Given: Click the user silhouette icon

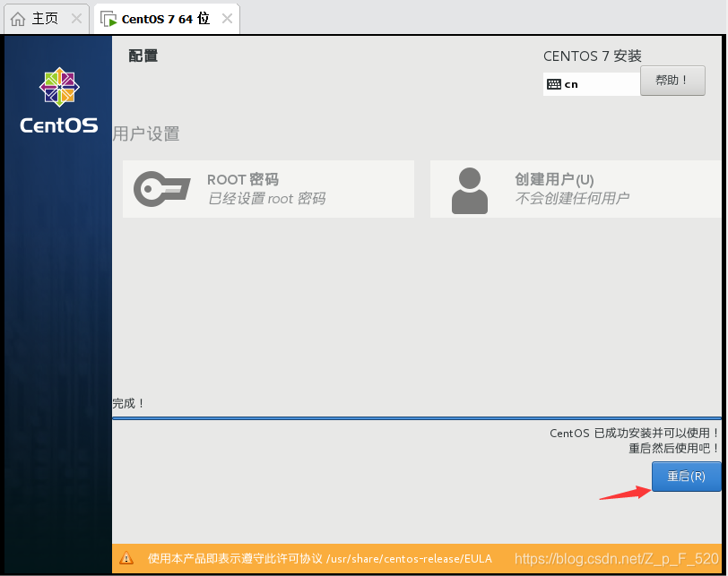Looking at the screenshot, I should pos(470,191).
